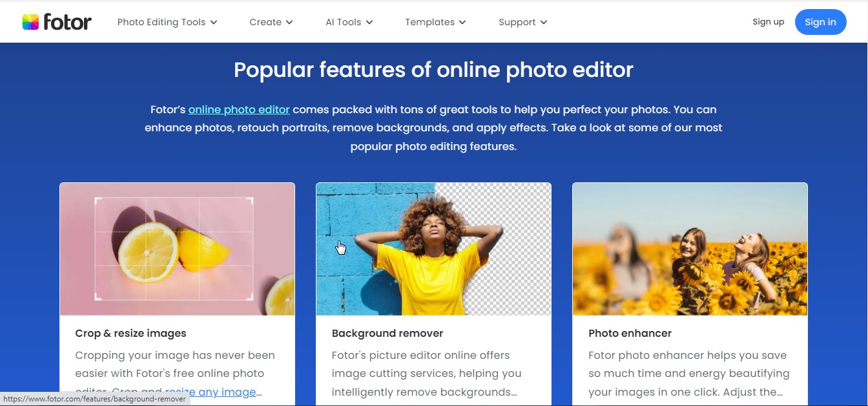Click the Photo enhancer heading
Viewport: 868px width, 406px height.
click(x=630, y=334)
